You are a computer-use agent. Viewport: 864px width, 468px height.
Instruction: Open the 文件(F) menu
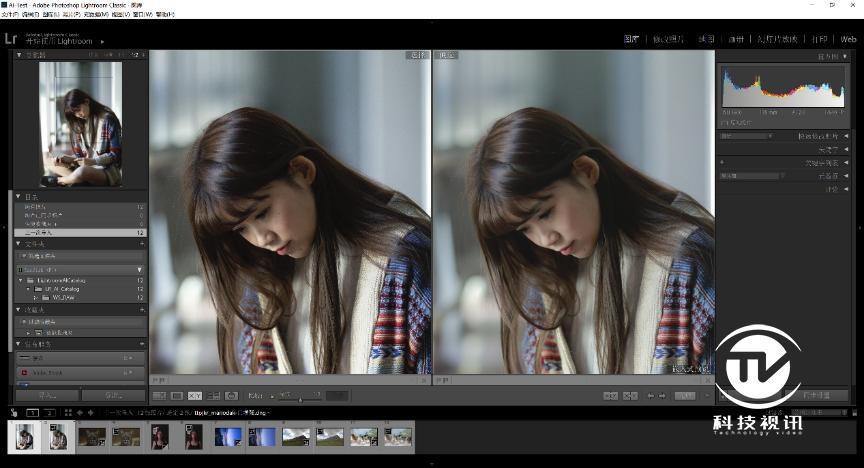9,14
